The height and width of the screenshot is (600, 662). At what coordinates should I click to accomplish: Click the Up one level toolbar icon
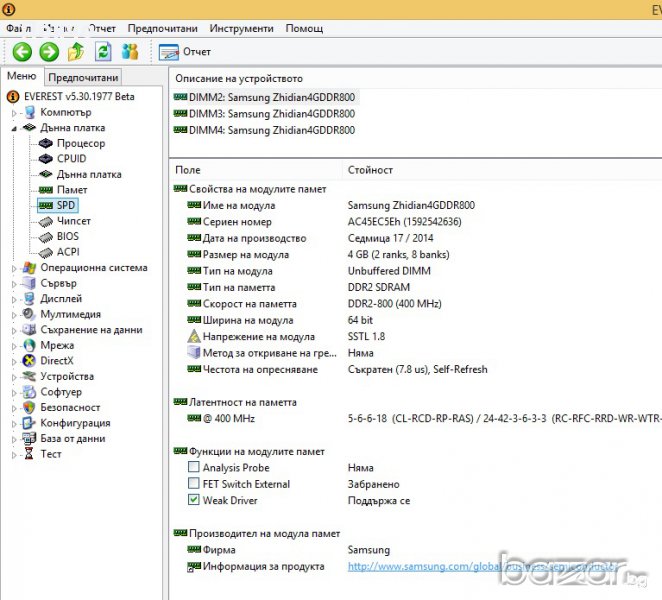point(76,52)
